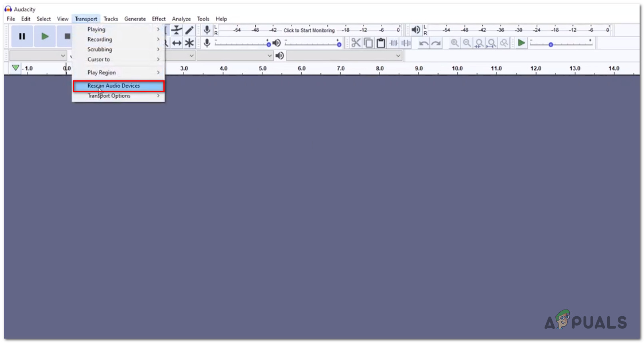This screenshot has height=343, width=644.
Task: Click Silence audio selection icon
Action: 406,43
